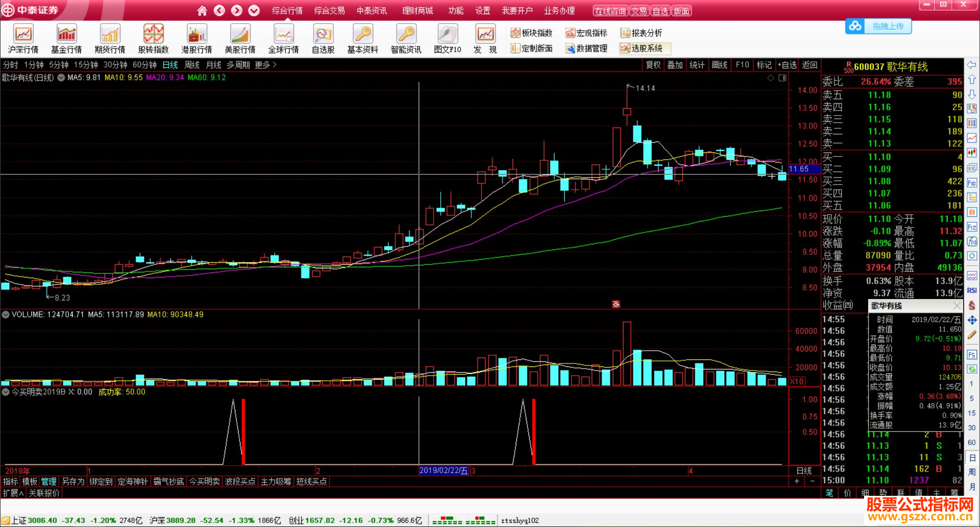Toggle the MA indicator round button beside 歌华有线(日线)
The width and height of the screenshot is (980, 527).
[x=61, y=78]
